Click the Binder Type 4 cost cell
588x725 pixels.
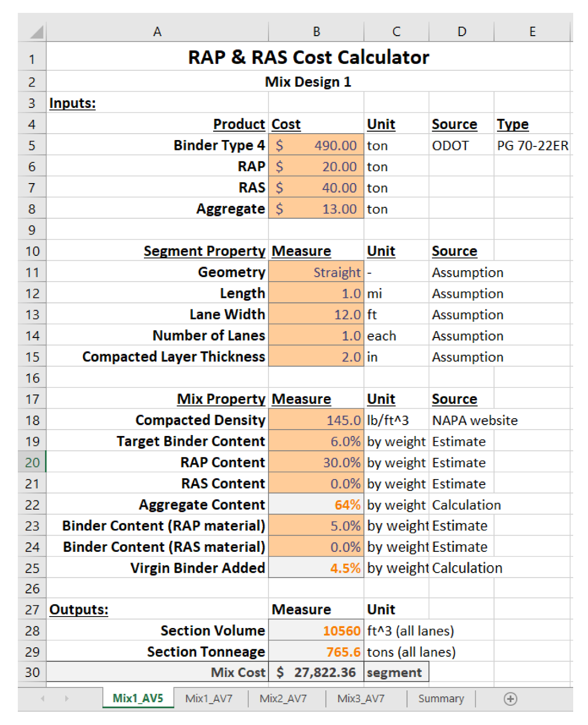pyautogui.click(x=316, y=145)
